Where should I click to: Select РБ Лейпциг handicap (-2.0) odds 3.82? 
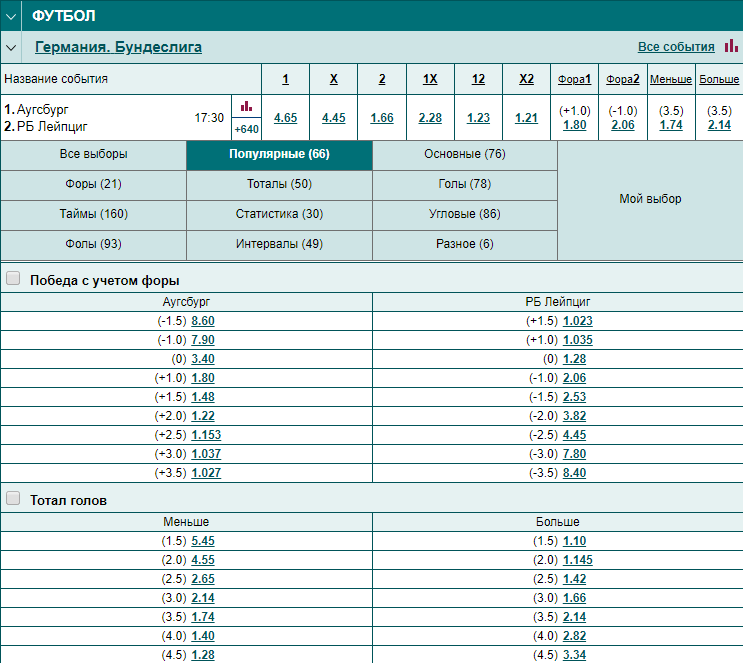tap(574, 416)
